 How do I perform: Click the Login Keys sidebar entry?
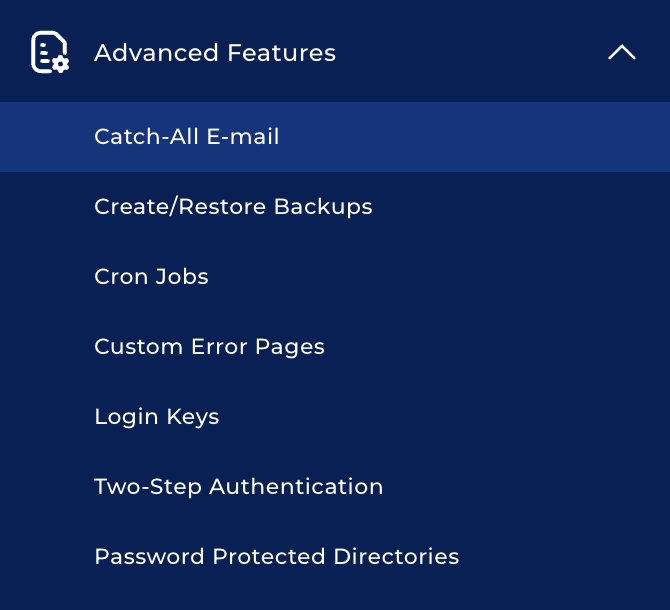156,416
